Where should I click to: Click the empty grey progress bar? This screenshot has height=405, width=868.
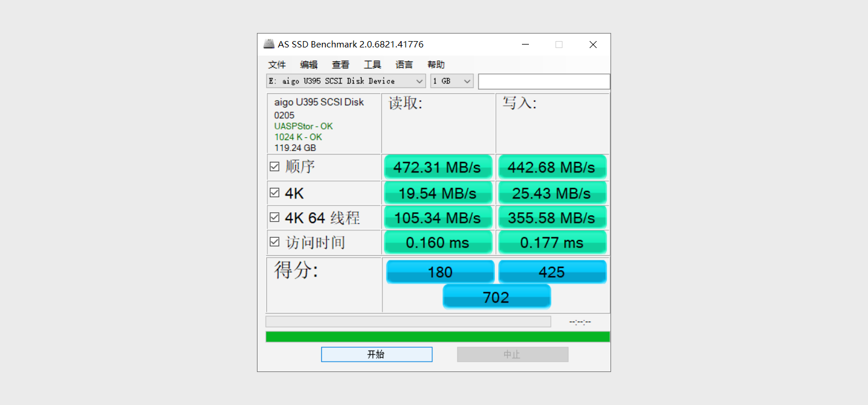tap(408, 322)
